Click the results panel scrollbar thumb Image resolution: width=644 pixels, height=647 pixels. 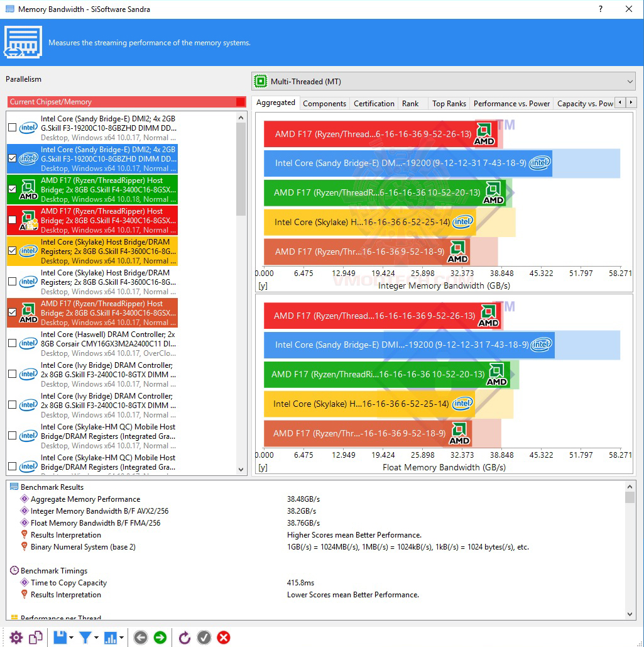[630, 497]
